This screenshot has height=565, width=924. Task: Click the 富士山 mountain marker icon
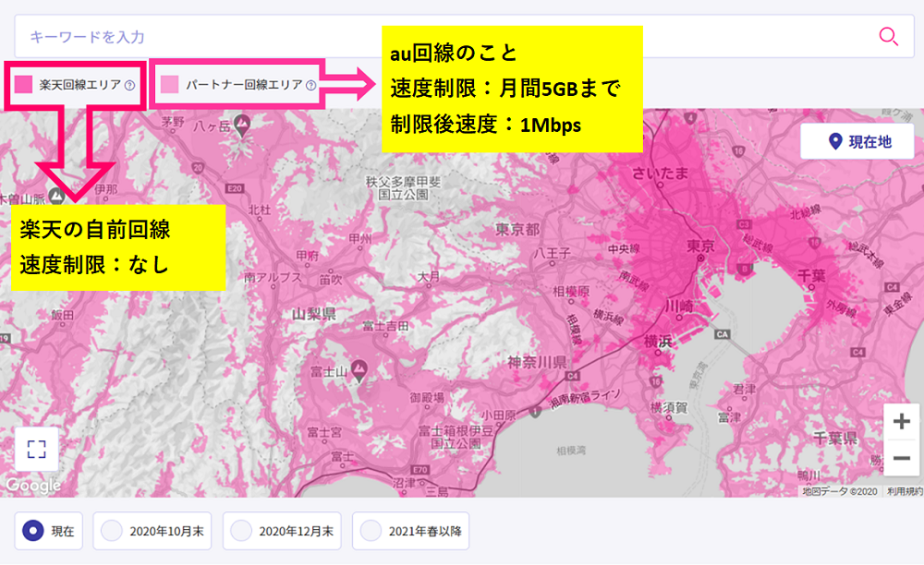coord(359,371)
